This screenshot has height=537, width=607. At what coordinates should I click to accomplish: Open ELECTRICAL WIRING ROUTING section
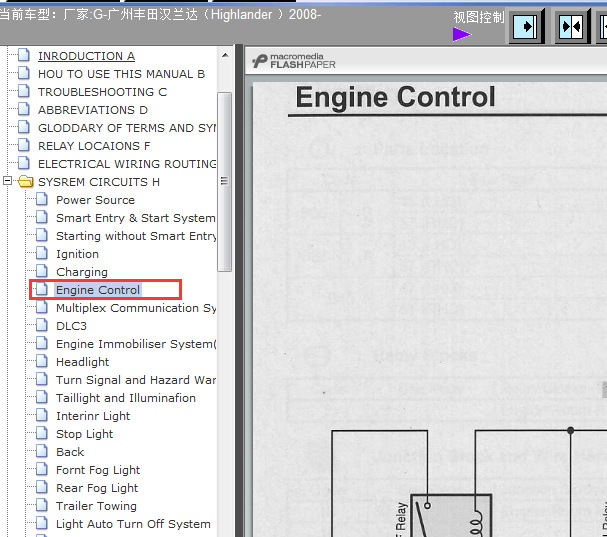click(x=127, y=164)
